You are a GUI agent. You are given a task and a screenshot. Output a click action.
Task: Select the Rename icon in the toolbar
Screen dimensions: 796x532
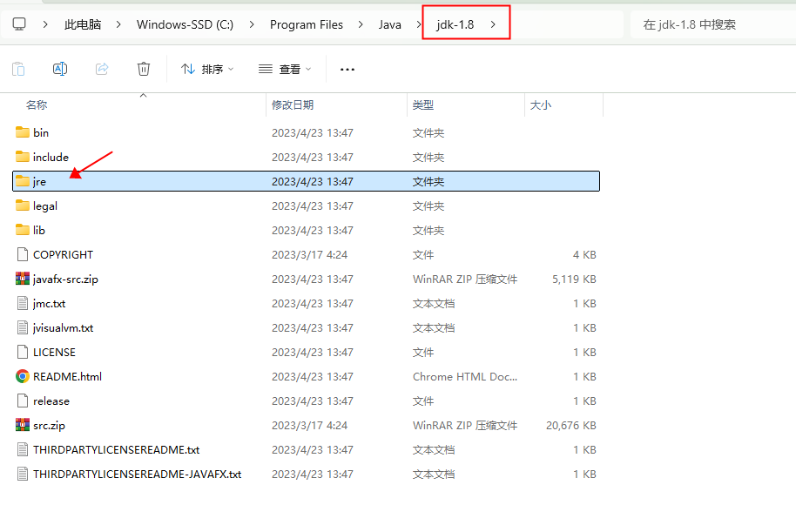(59, 68)
